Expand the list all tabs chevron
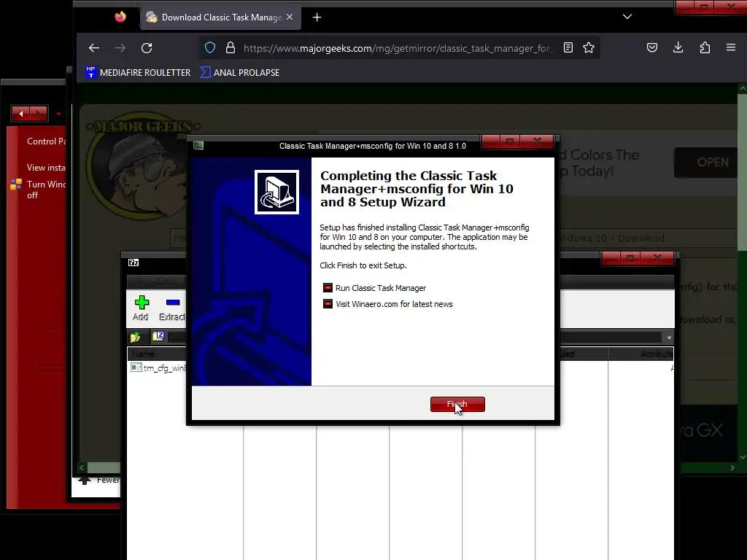The width and height of the screenshot is (747, 560). pyautogui.click(x=627, y=17)
